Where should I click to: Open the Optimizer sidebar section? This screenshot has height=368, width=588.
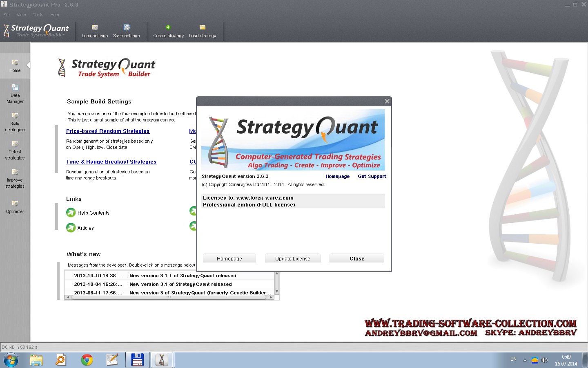point(15,206)
